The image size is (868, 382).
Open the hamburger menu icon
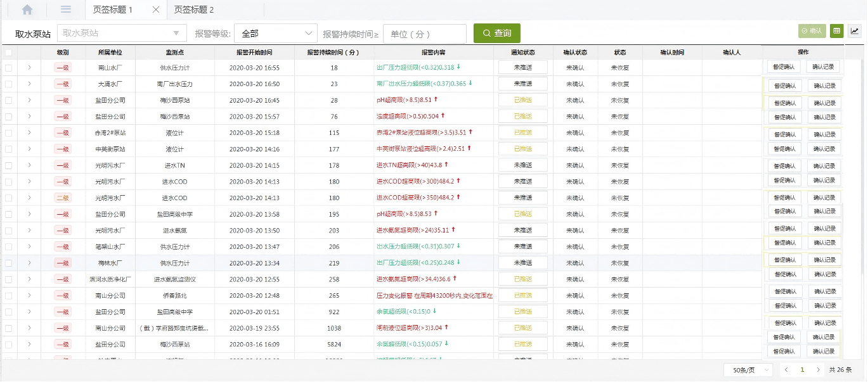click(66, 10)
